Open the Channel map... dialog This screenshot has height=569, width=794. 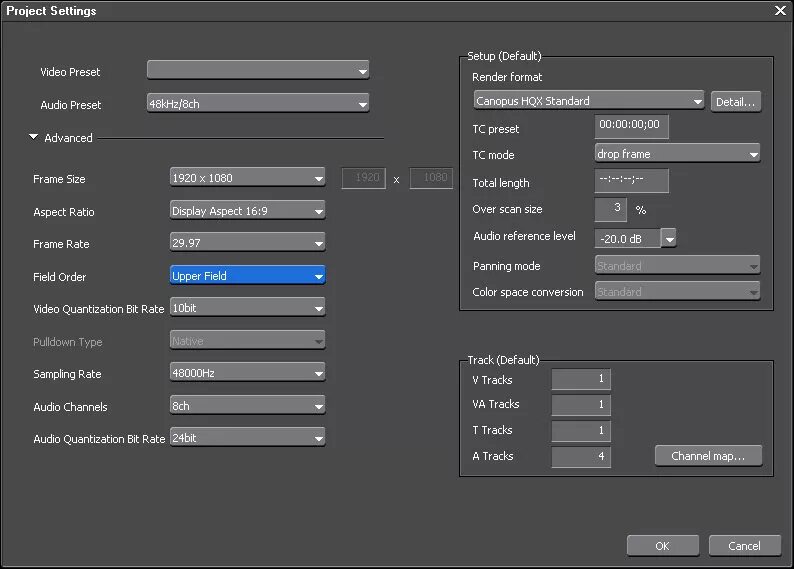708,456
